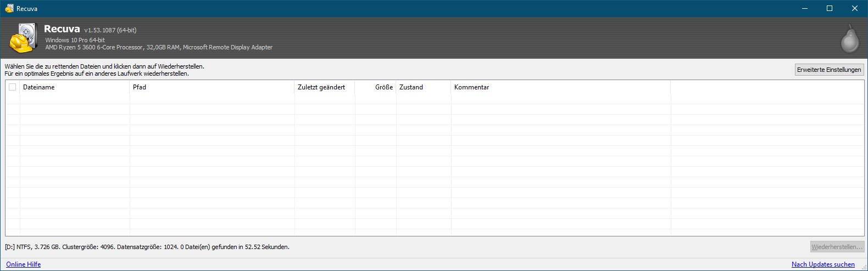Click the Windows 10 Pro 64-bit text

[x=75, y=40]
